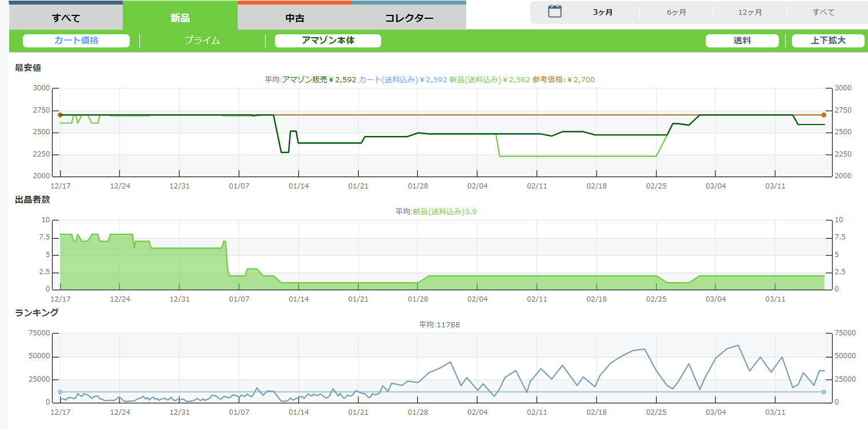Image resolution: width=868 pixels, height=429 pixels.
Task: Select the 3ヶ月 time range
Action: pos(603,12)
